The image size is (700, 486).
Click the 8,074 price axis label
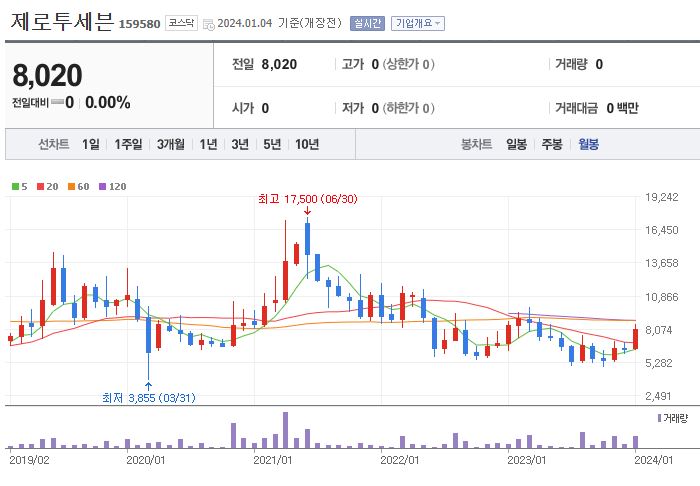tap(658, 330)
